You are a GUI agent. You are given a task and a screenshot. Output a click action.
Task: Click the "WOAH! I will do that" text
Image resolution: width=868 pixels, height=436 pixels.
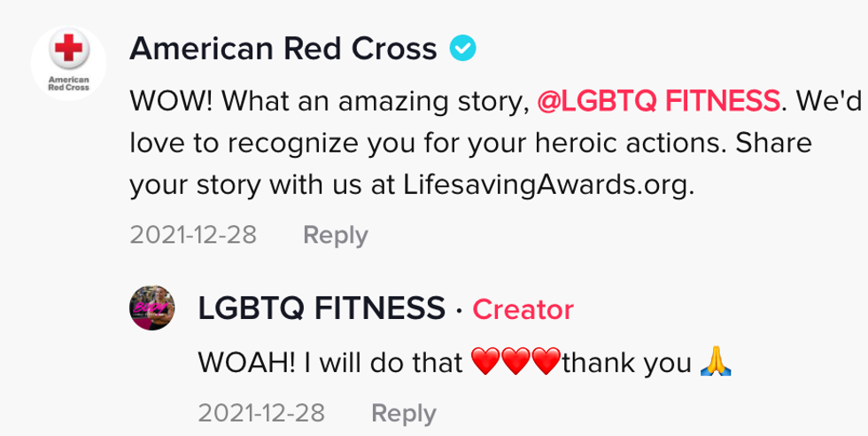click(x=329, y=362)
